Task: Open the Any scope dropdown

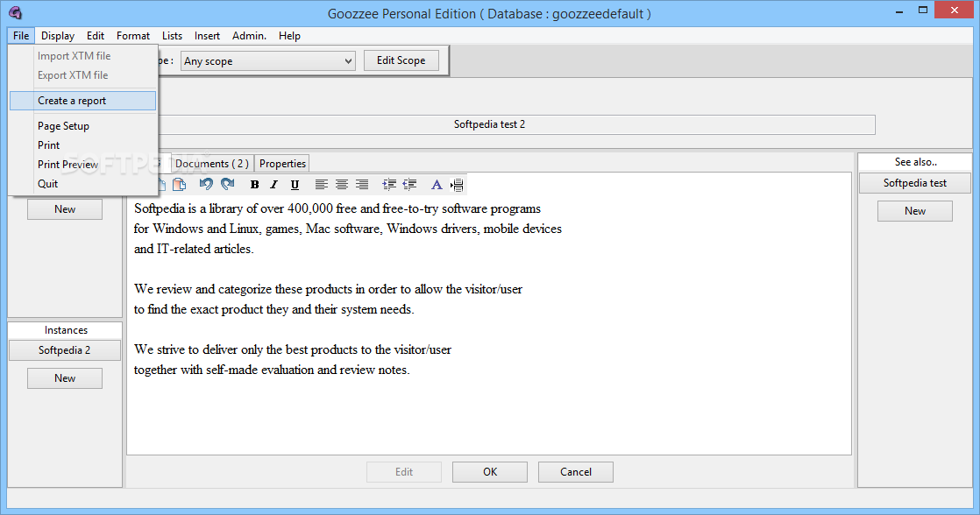Action: 268,61
